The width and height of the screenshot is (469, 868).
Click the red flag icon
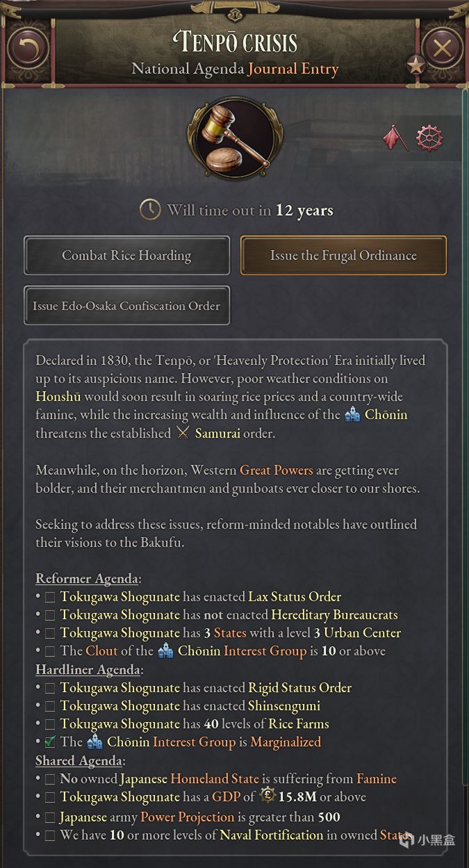pos(395,138)
